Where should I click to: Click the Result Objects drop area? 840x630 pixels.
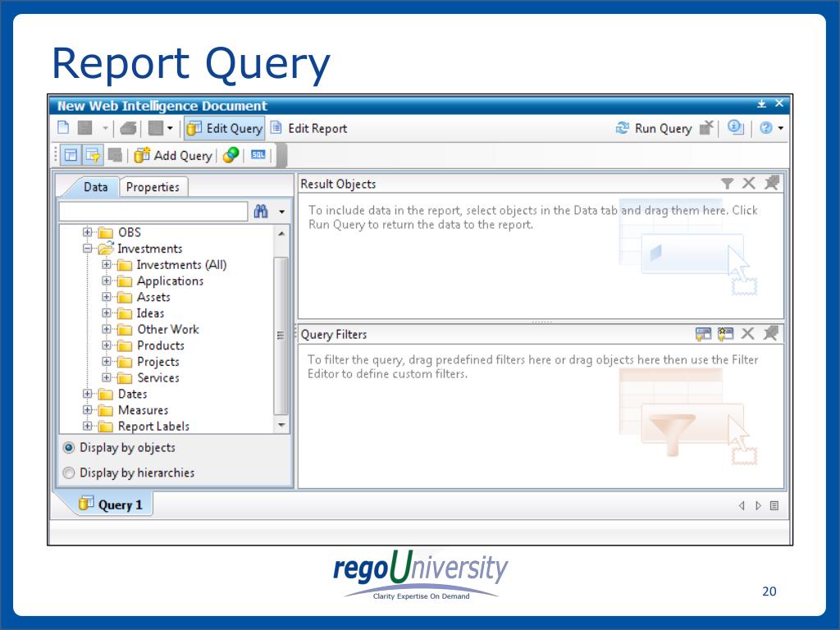(541, 256)
